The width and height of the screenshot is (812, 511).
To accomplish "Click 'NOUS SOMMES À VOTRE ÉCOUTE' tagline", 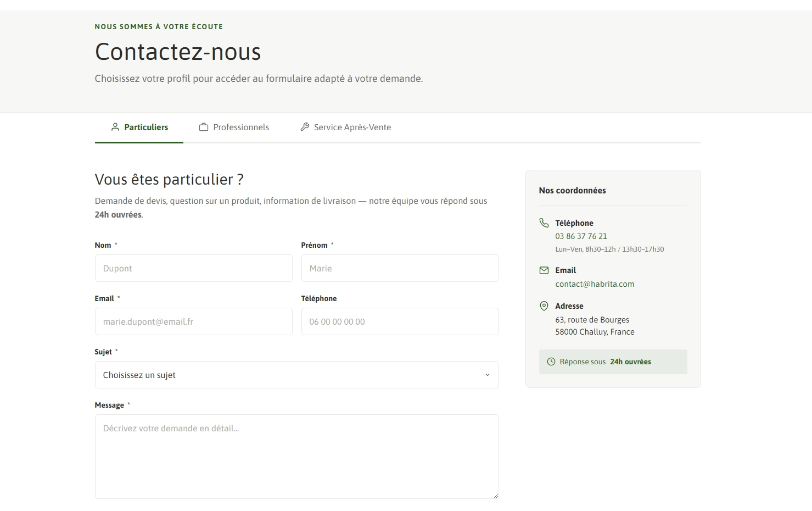I will pos(159,26).
